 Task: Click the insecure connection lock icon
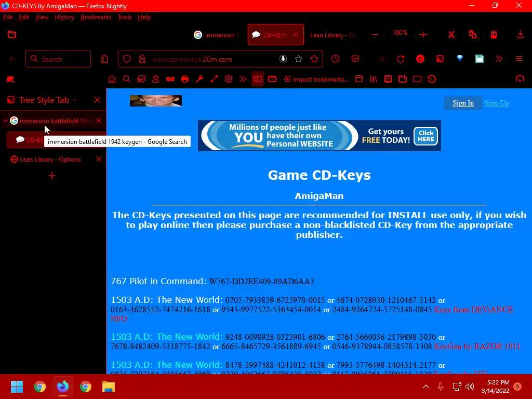point(142,59)
